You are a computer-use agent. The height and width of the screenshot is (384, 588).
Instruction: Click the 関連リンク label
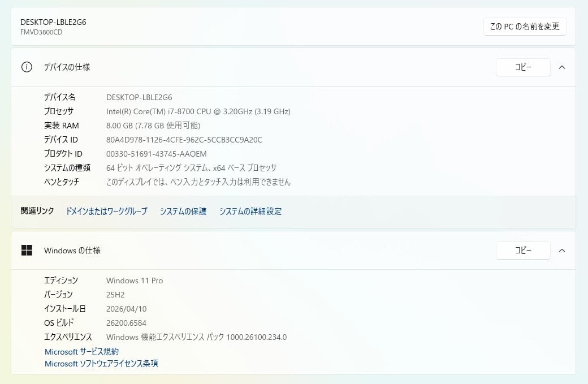pyautogui.click(x=37, y=211)
